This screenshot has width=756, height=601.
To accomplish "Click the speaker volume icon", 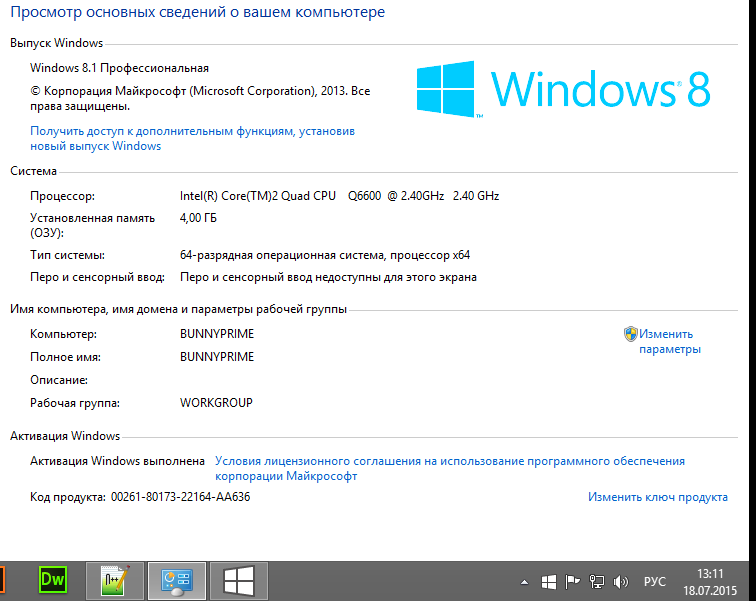I will 620,581.
